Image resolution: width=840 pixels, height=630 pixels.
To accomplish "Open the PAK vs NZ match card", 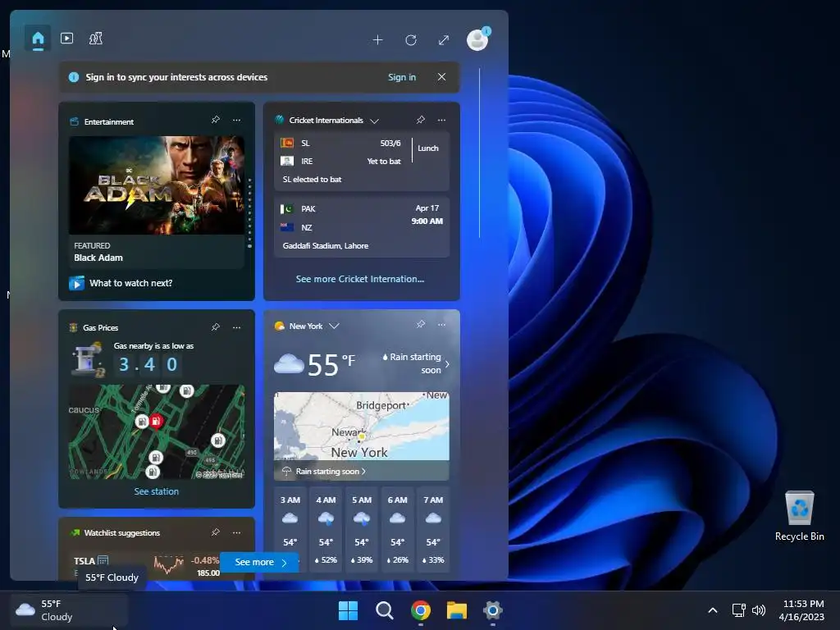I will pos(362,227).
